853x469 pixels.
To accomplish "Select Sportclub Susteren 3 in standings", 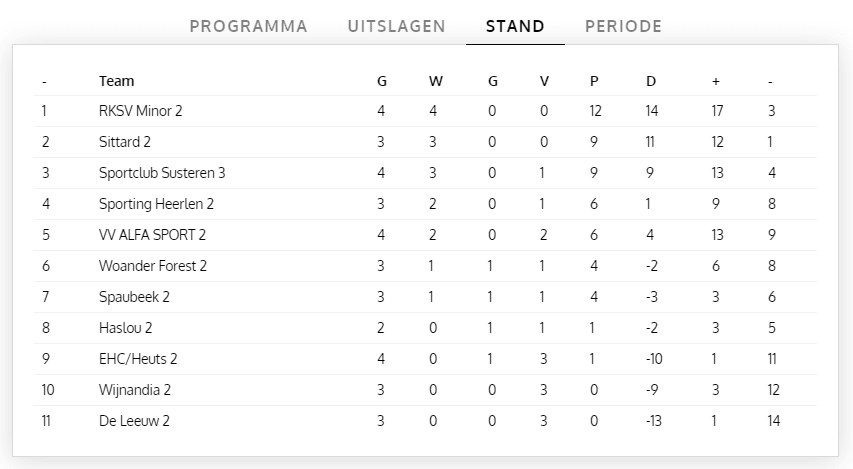I will click(162, 173).
